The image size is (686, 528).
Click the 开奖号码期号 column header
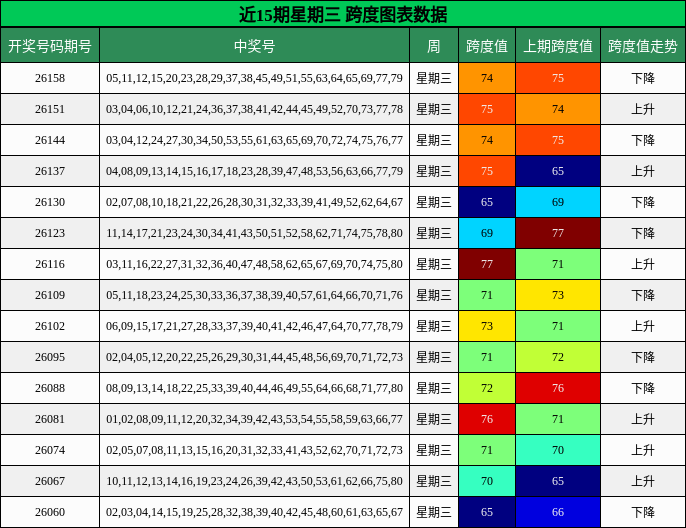[50, 46]
